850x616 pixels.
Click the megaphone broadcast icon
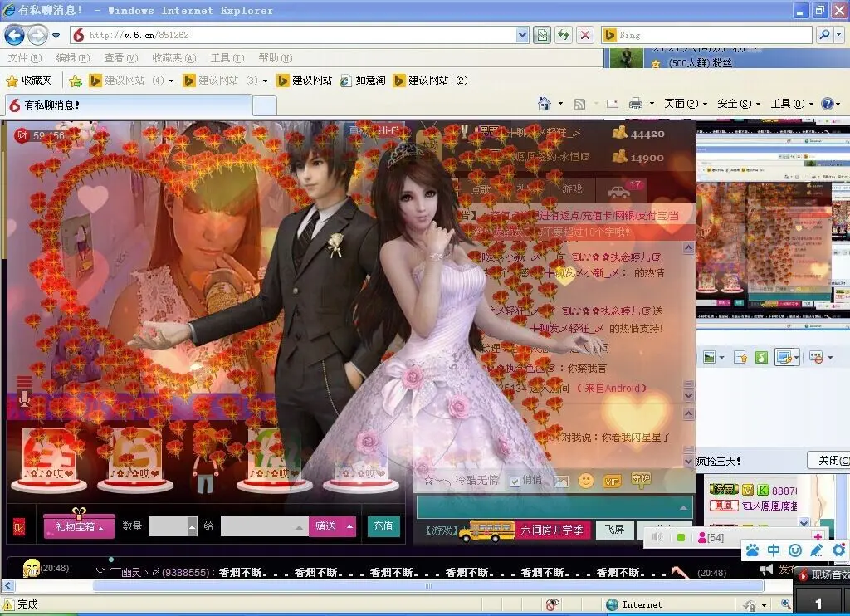(766, 570)
